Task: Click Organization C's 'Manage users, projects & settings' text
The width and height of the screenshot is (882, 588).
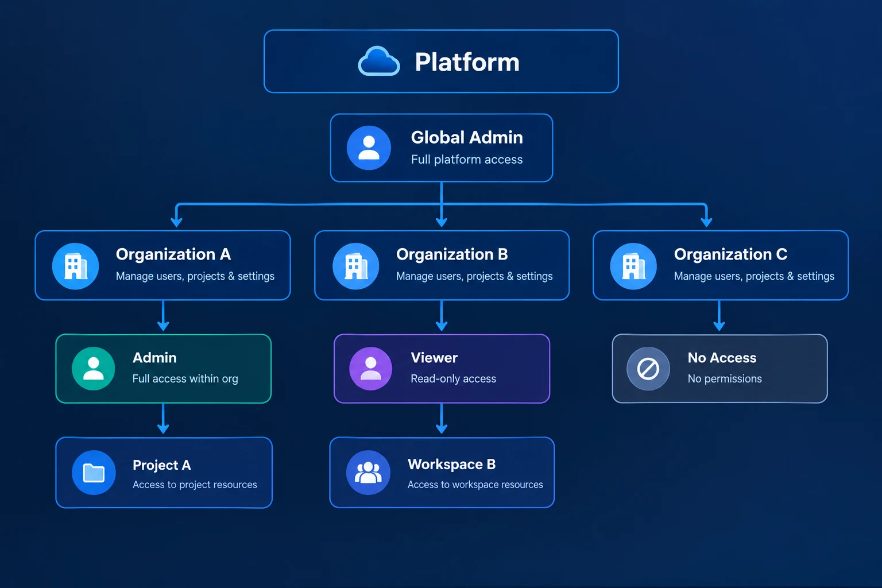Action: point(754,276)
